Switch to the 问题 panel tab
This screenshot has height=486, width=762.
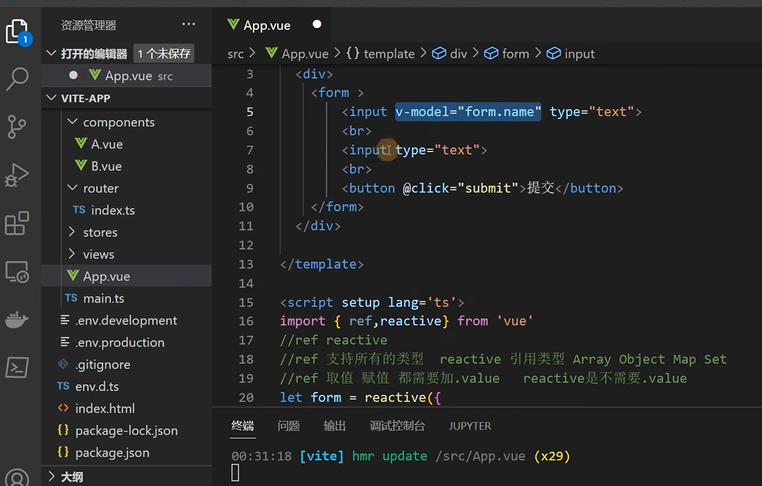(x=289, y=426)
